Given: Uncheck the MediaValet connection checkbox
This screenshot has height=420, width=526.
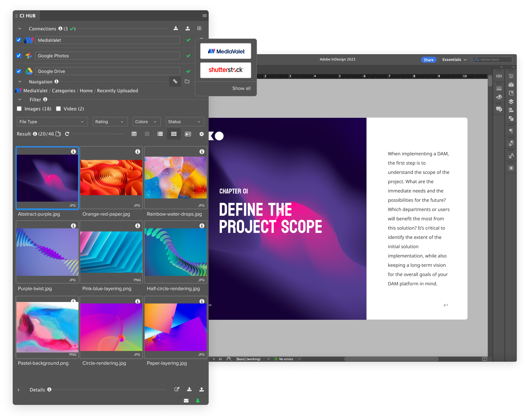Looking at the screenshot, I should (x=19, y=40).
